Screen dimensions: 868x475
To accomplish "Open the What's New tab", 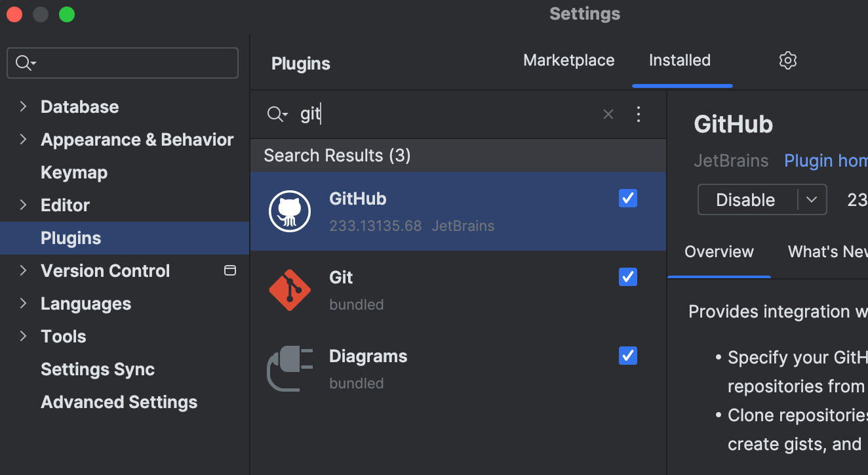I will click(827, 252).
